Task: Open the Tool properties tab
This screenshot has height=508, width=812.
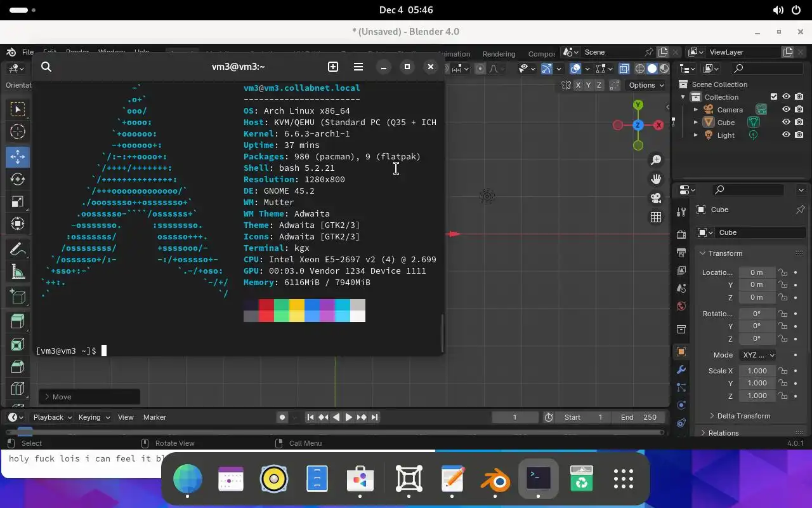Action: [x=681, y=211]
